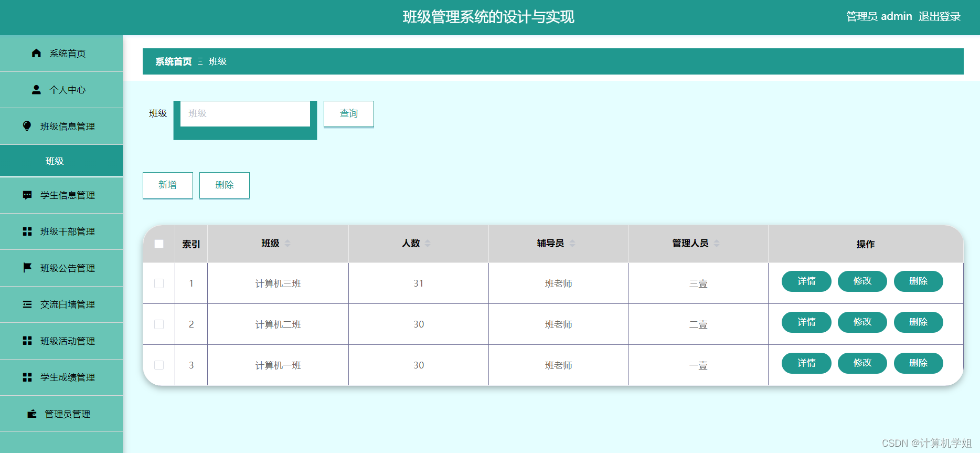The width and height of the screenshot is (980, 453).
Task: Click 修改 for 计算机三班
Action: (x=862, y=281)
